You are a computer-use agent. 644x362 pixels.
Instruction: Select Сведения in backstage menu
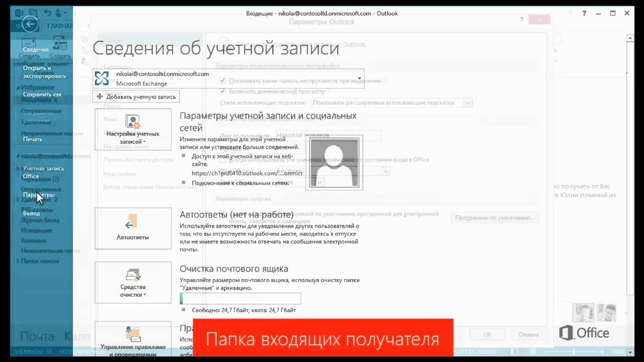(x=36, y=49)
